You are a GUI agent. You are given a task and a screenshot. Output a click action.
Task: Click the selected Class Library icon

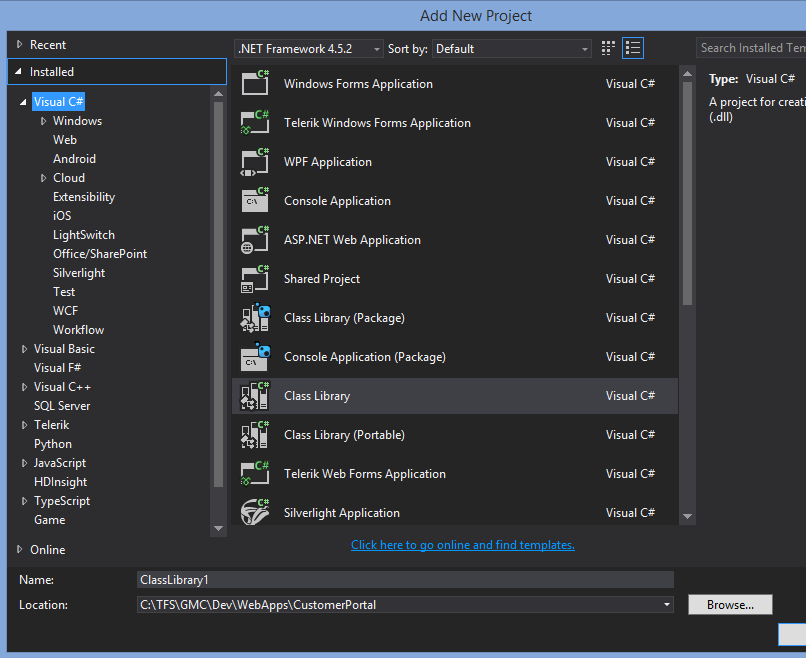[255, 396]
